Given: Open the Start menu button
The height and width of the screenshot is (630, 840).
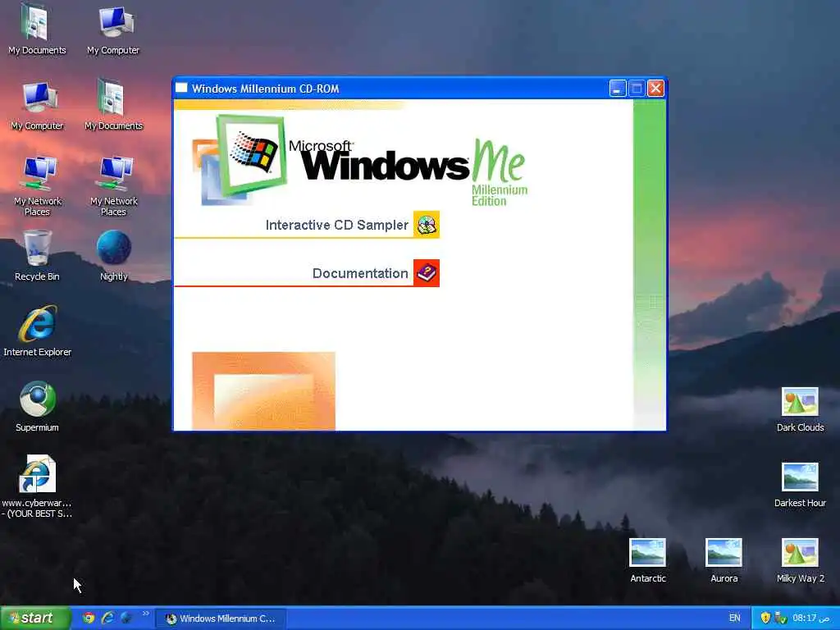Looking at the screenshot, I should tap(34, 618).
